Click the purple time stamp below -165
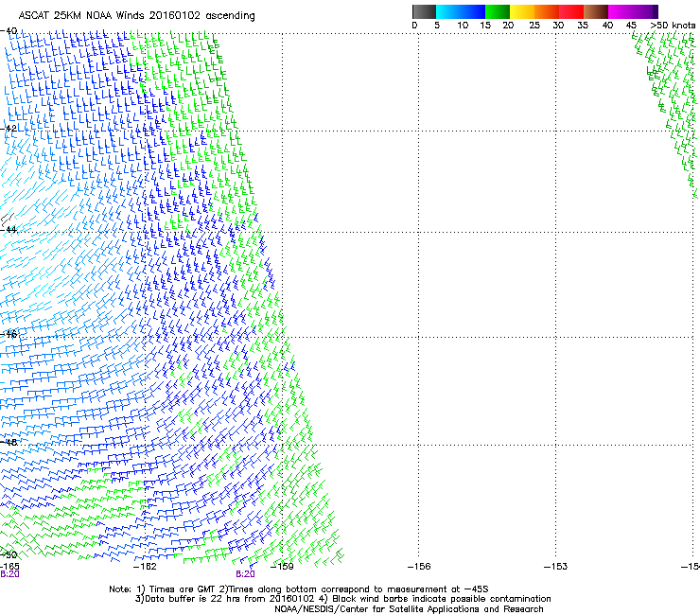 (9, 574)
